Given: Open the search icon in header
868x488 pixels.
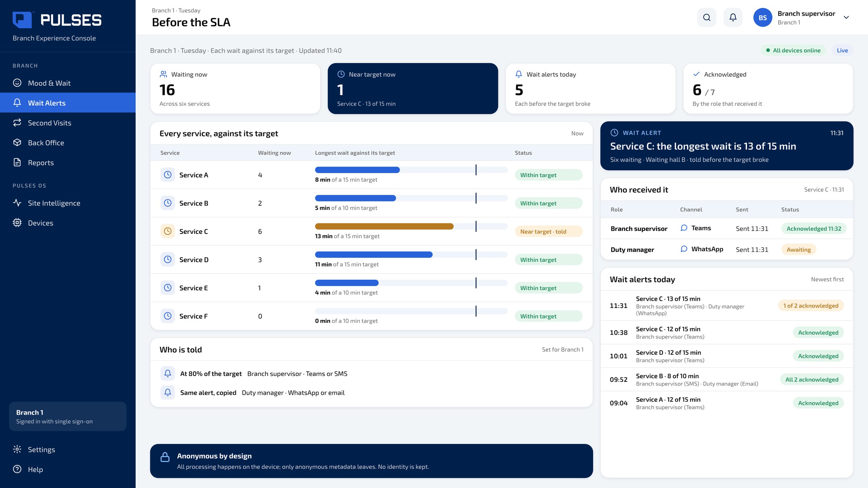Looking at the screenshot, I should pyautogui.click(x=707, y=17).
